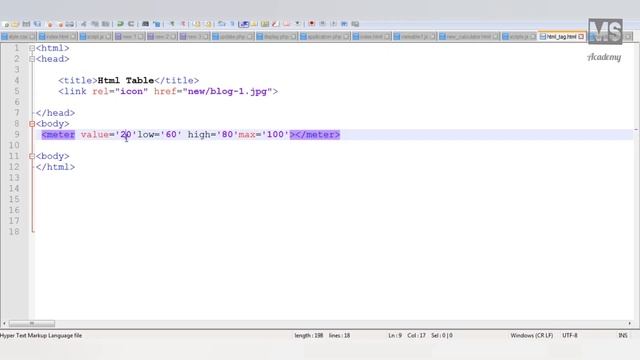Close the new 1 tab
This screenshot has height=360, width=640.
(140, 37)
